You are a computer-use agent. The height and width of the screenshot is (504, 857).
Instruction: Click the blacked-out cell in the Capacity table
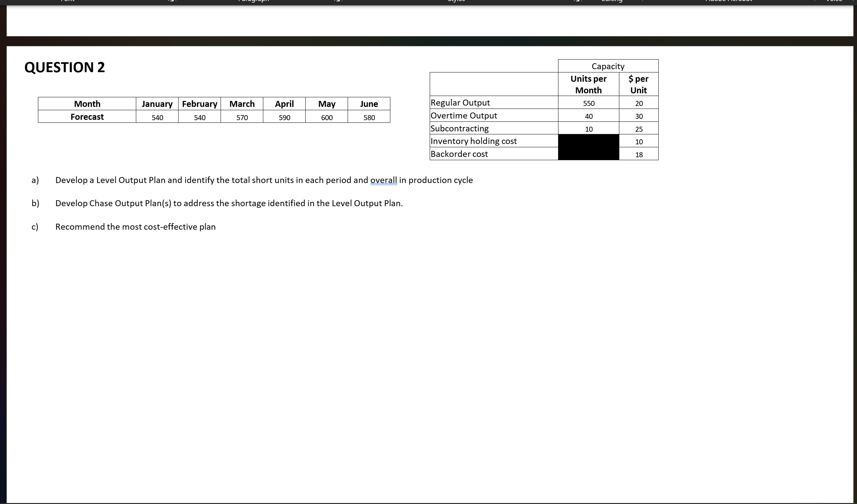589,147
